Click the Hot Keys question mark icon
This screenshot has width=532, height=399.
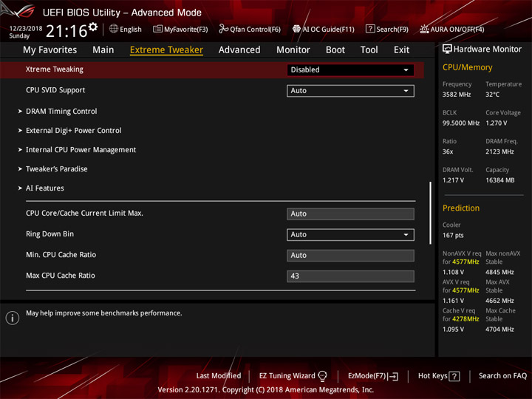pyautogui.click(x=454, y=376)
